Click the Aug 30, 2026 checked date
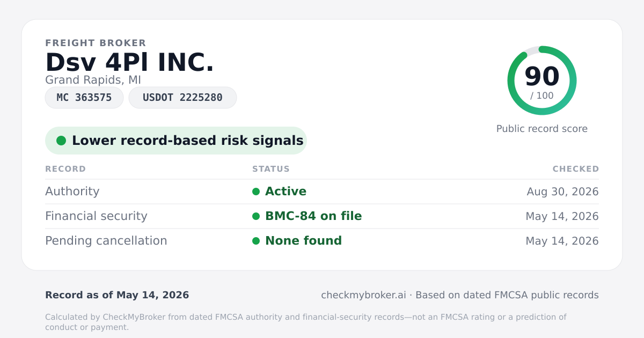Screen dimensions: 644x338 [x=563, y=192]
